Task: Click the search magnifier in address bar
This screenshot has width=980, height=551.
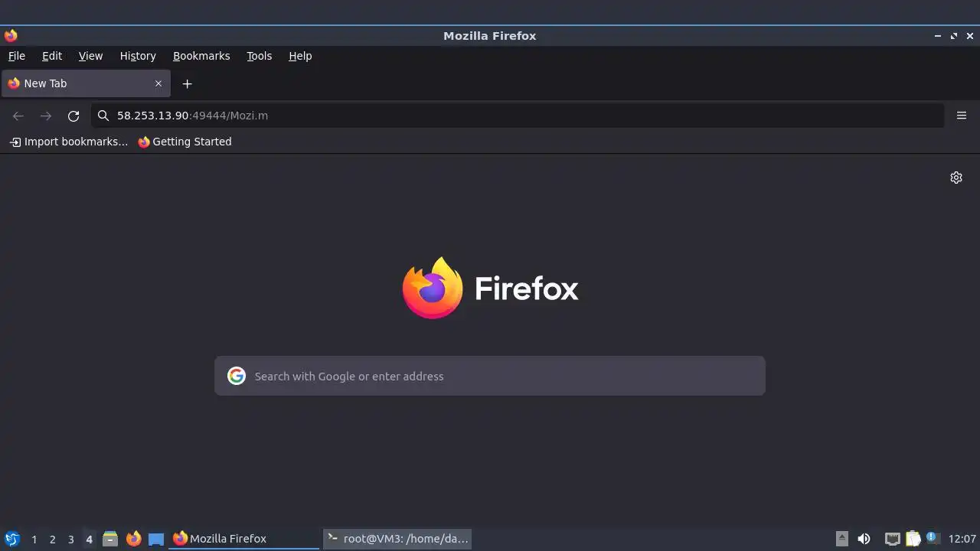Action: [x=103, y=116]
